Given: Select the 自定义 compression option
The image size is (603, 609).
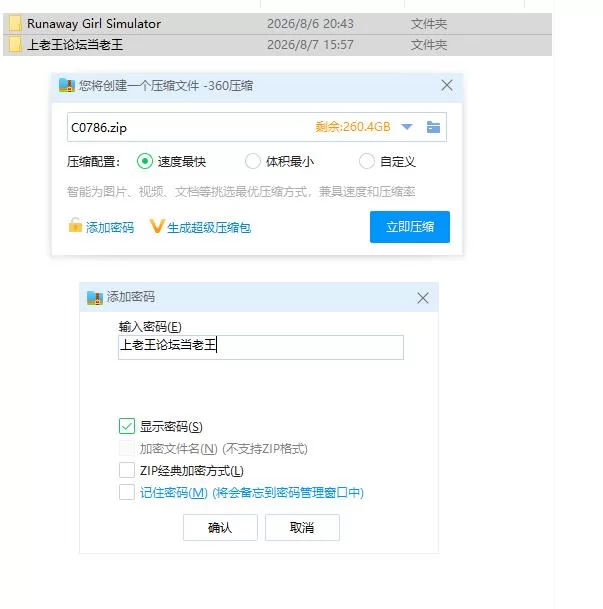Looking at the screenshot, I should click(x=367, y=161).
